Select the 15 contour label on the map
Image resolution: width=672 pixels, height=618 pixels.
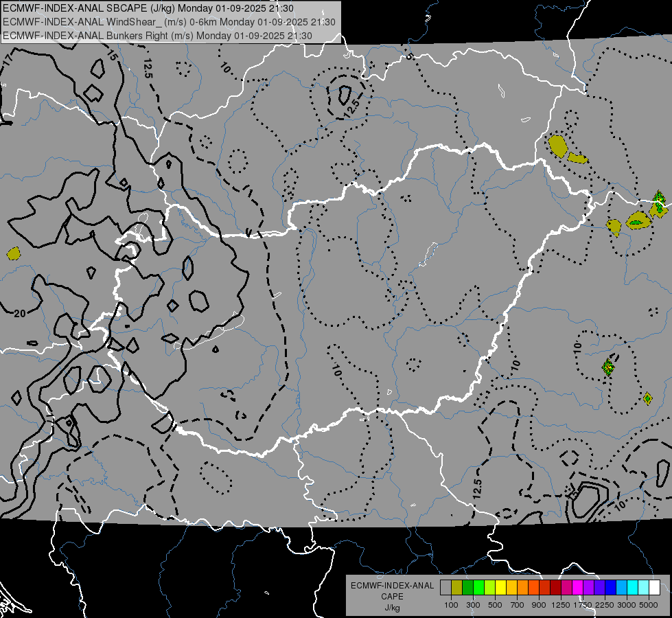point(111,55)
